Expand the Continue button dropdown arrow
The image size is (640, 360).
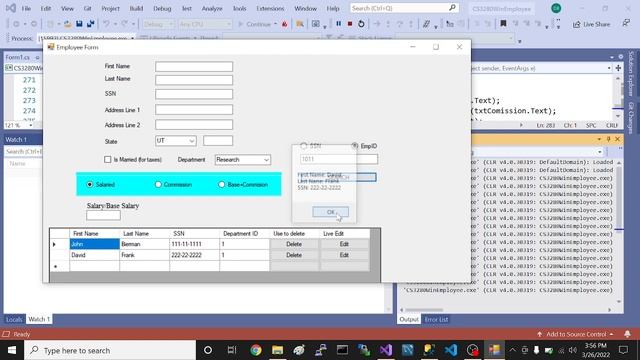click(x=276, y=24)
